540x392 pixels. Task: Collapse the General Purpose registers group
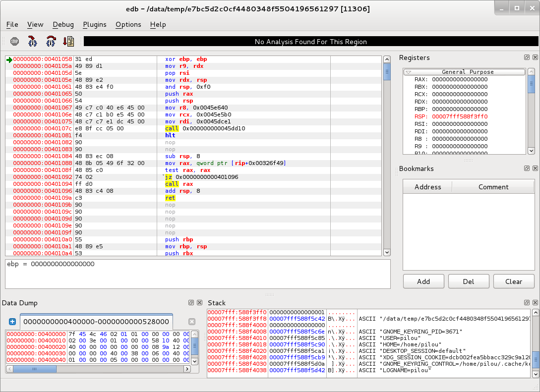click(x=408, y=72)
